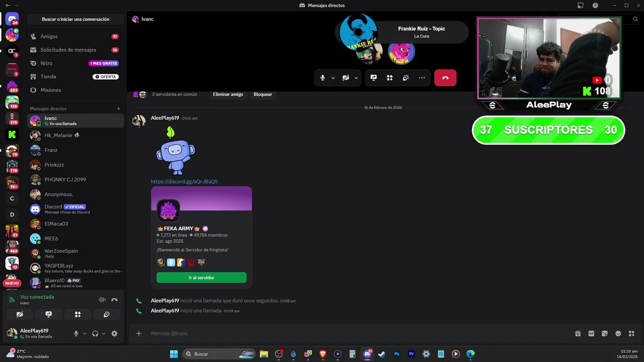Open the Tienda page

coord(75,76)
